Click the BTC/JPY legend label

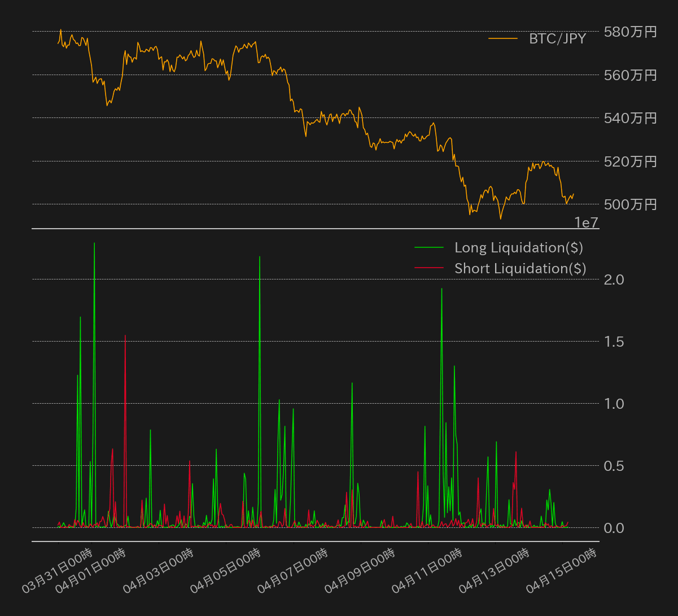pyautogui.click(x=557, y=38)
